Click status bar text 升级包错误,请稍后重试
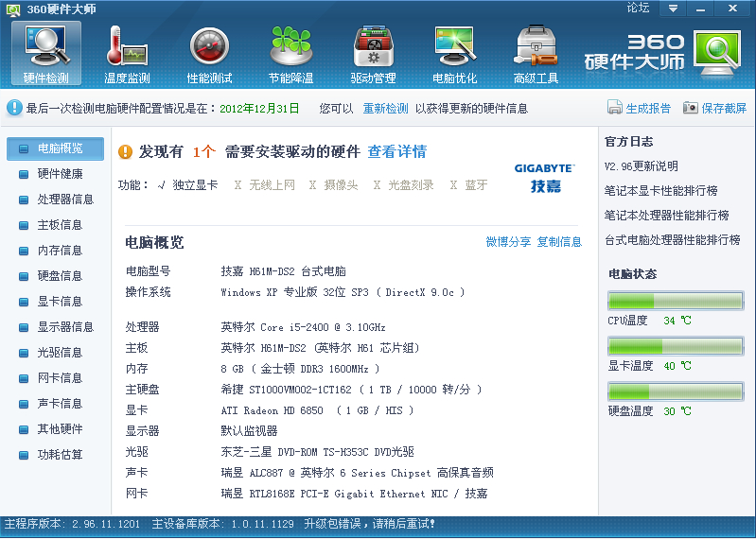Image resolution: width=756 pixels, height=539 pixels. click(x=369, y=524)
